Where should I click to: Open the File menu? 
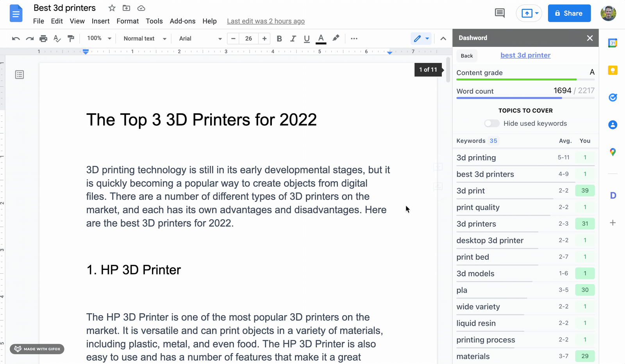click(x=39, y=21)
